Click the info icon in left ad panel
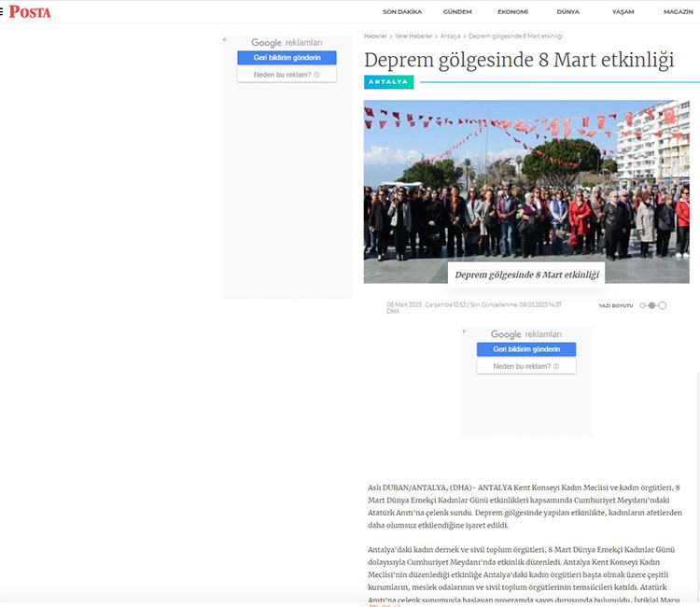Viewport: 700px width, 607px height. click(316, 75)
